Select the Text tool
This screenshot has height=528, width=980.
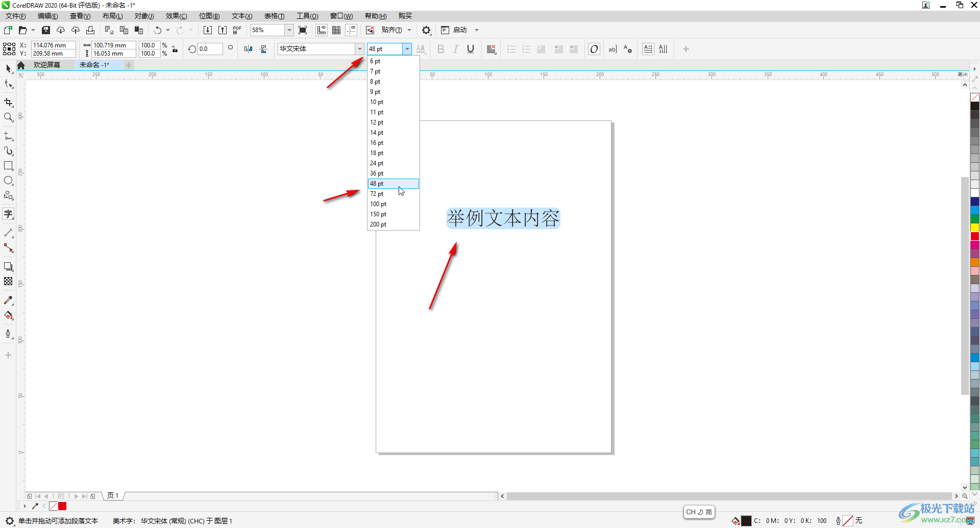click(x=8, y=214)
